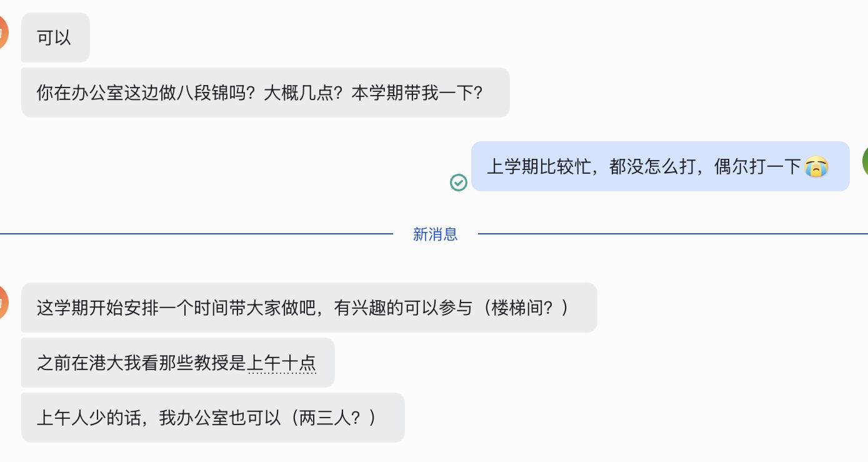This screenshot has height=462, width=868.
Task: Click the green read-receipt checkmark icon
Action: [459, 183]
